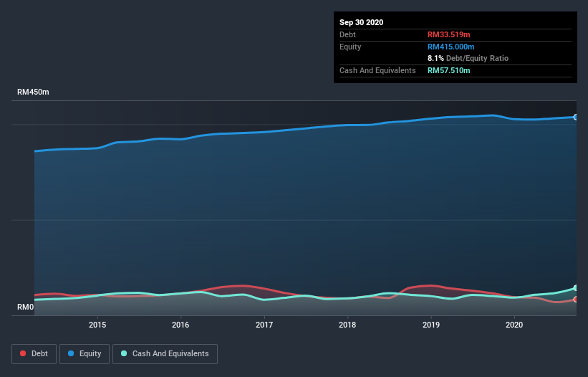Click the 8.1% Debt/Equity Ratio text
Image resolution: width=588 pixels, height=377 pixels.
tap(468, 58)
